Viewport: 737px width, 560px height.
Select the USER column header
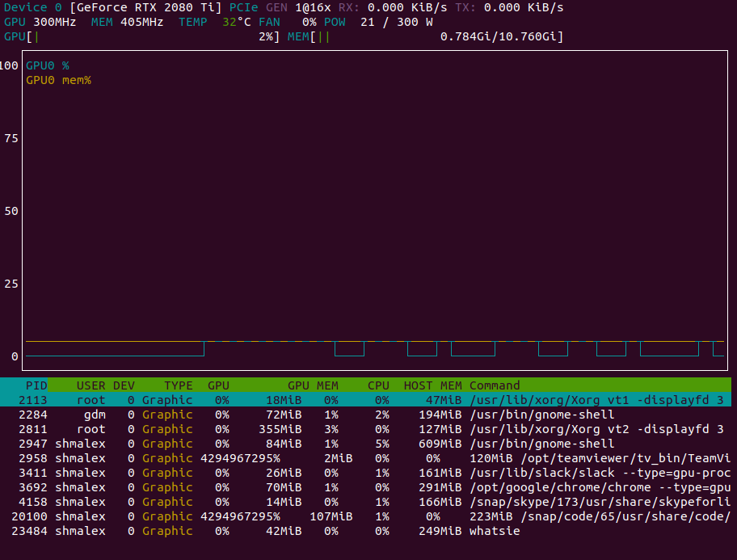[x=91, y=385]
